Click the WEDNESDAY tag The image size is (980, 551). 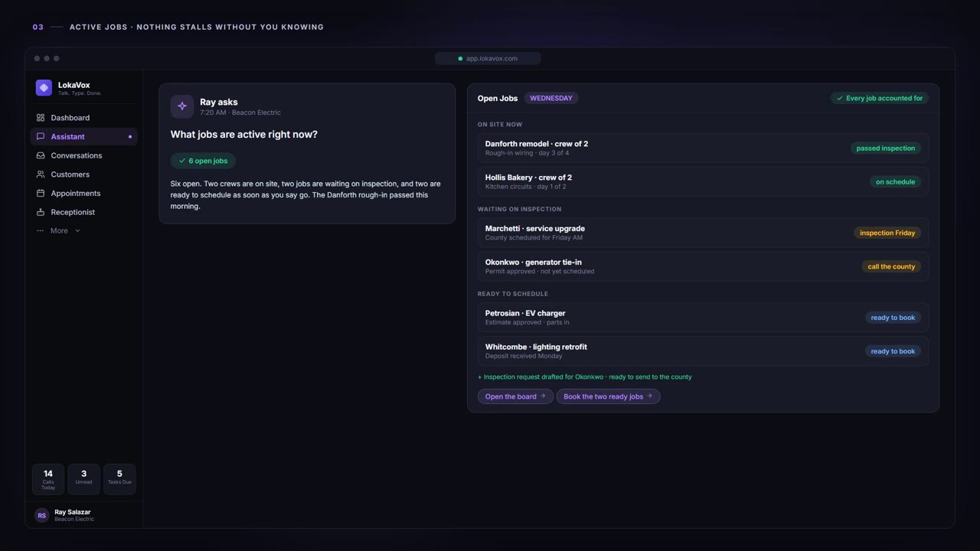click(x=551, y=98)
